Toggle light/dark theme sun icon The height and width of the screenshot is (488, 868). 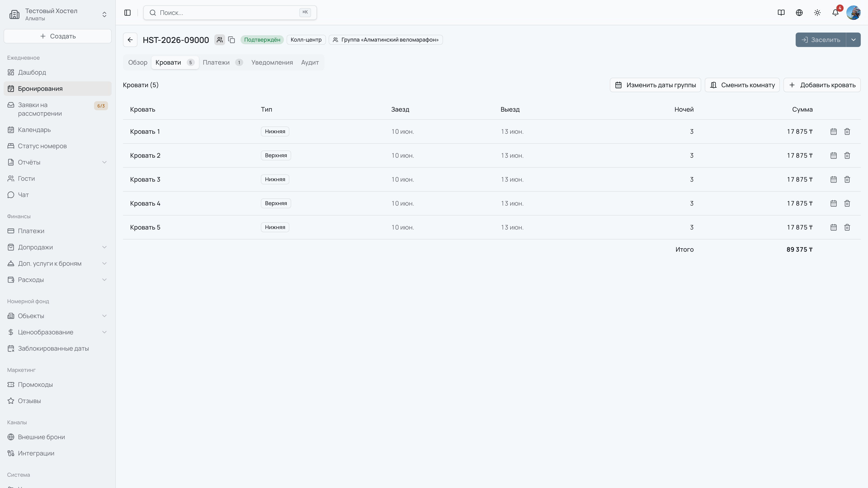[817, 12]
